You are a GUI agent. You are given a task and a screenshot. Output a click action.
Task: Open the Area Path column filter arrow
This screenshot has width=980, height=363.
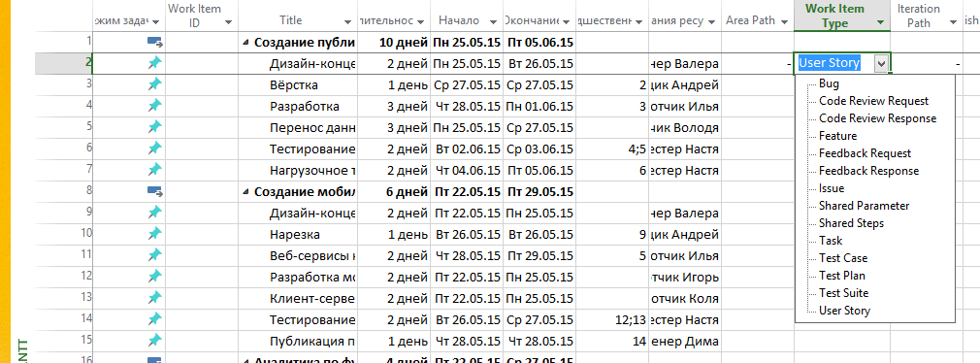point(784,22)
